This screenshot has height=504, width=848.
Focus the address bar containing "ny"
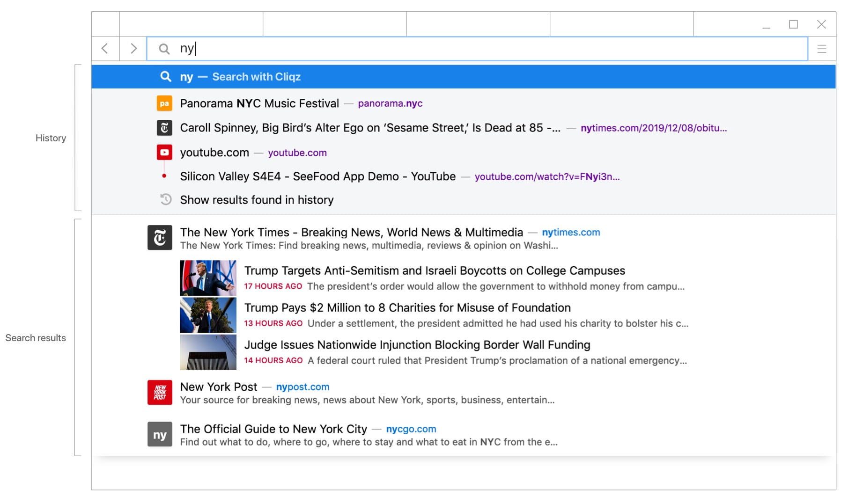coord(477,49)
